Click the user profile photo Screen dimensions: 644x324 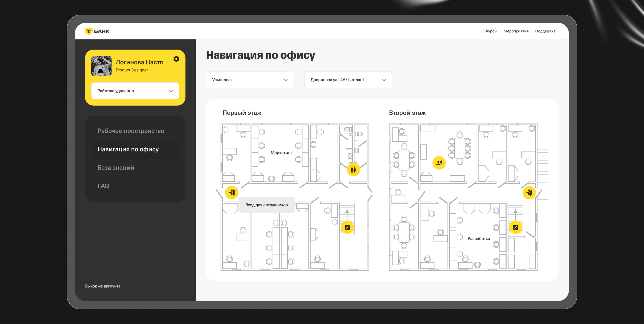tap(101, 66)
